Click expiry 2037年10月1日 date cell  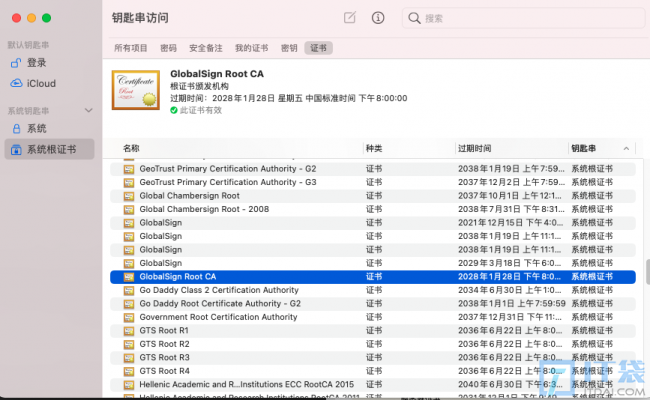click(509, 196)
